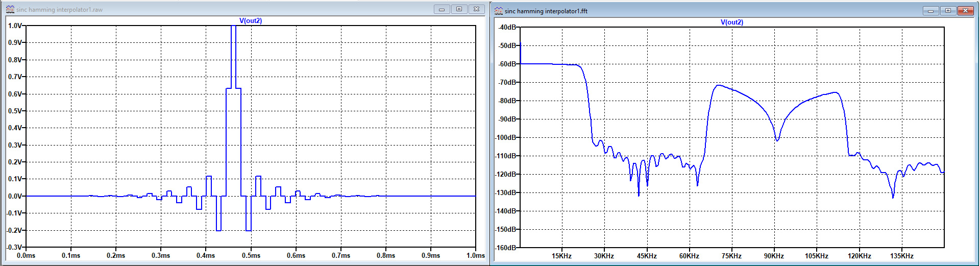Maximize the sinc hamming interpolator1.raw window
The width and height of the screenshot is (980, 266).
459,9
